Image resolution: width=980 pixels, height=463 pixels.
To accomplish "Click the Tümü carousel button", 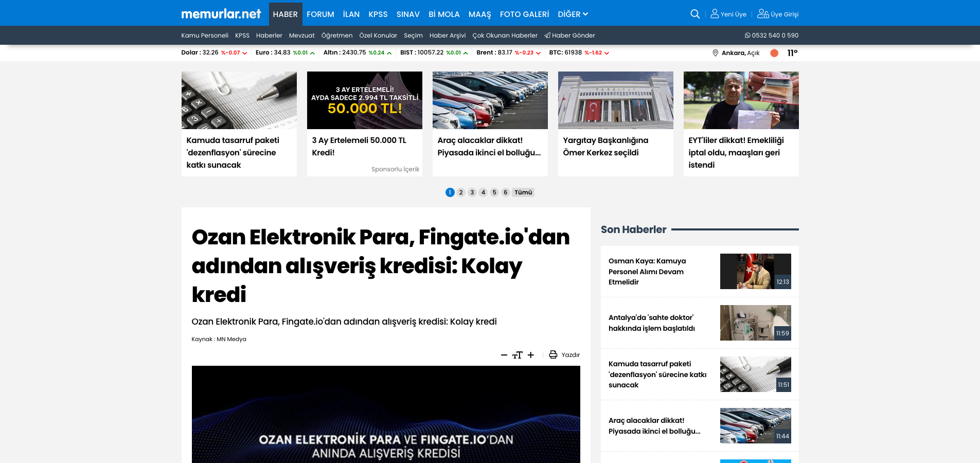I will (523, 192).
